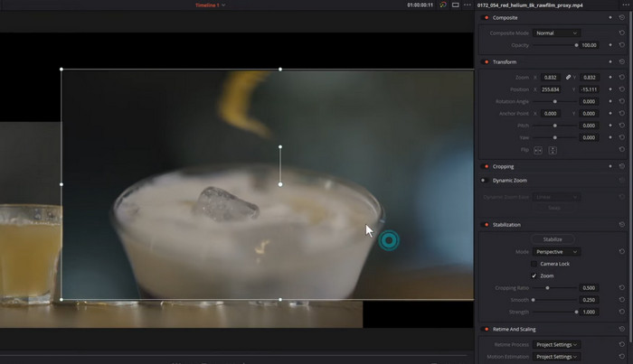
Task: Toggle the Zoom X/Y link icon
Action: pos(568,78)
